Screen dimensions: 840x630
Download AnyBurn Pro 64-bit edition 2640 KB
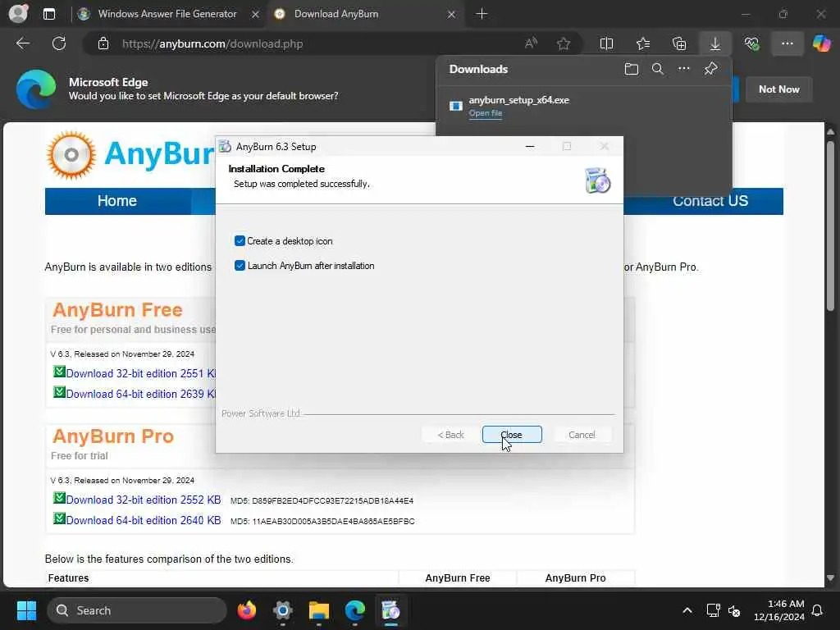[x=144, y=520]
